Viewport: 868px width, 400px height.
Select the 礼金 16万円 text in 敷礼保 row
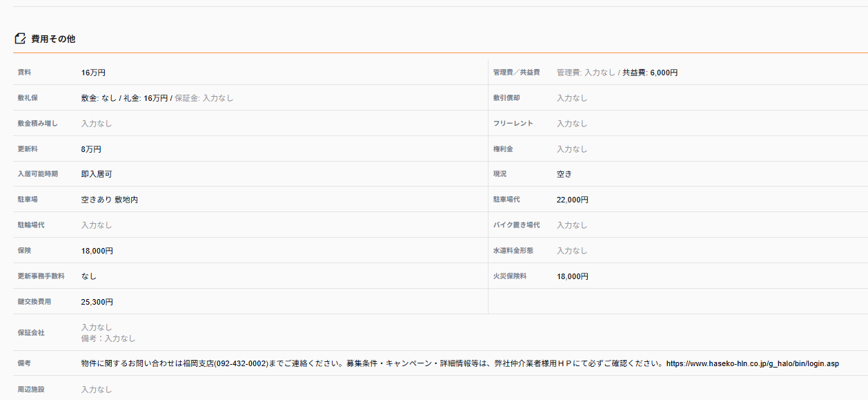point(146,98)
